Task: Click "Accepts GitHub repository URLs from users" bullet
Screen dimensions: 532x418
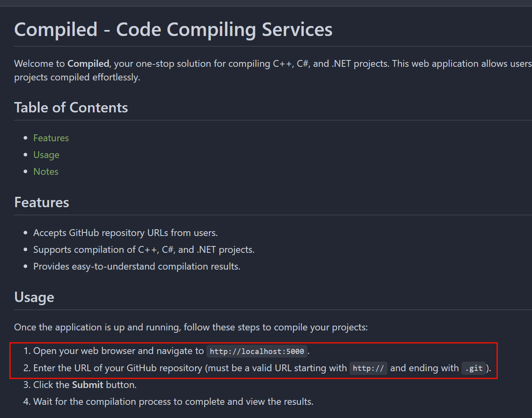Action: click(x=125, y=233)
